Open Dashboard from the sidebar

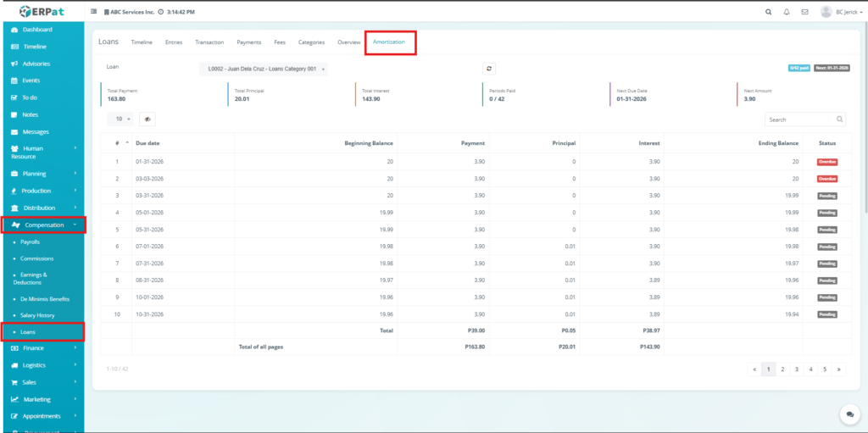[37, 30]
